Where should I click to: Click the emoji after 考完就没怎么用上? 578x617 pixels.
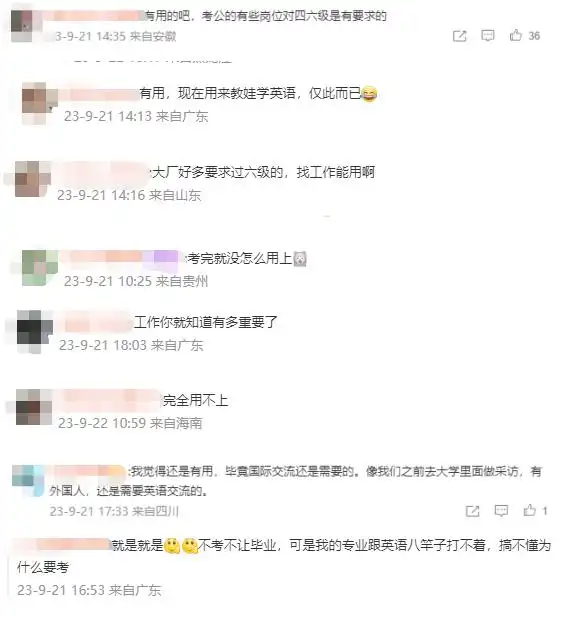[x=300, y=259]
